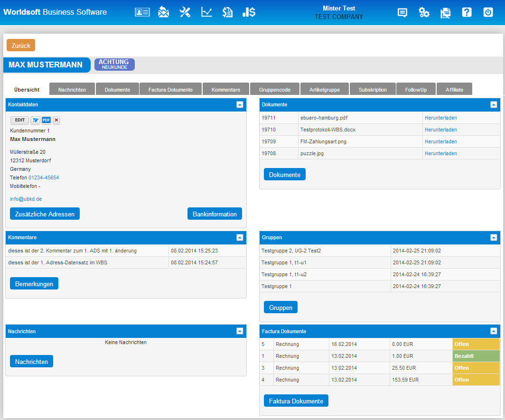The height and width of the screenshot is (420, 505).
Task: Click comment 'dieses ist der 1. Adress-Datensatz im WBS'
Action: [x=57, y=262]
